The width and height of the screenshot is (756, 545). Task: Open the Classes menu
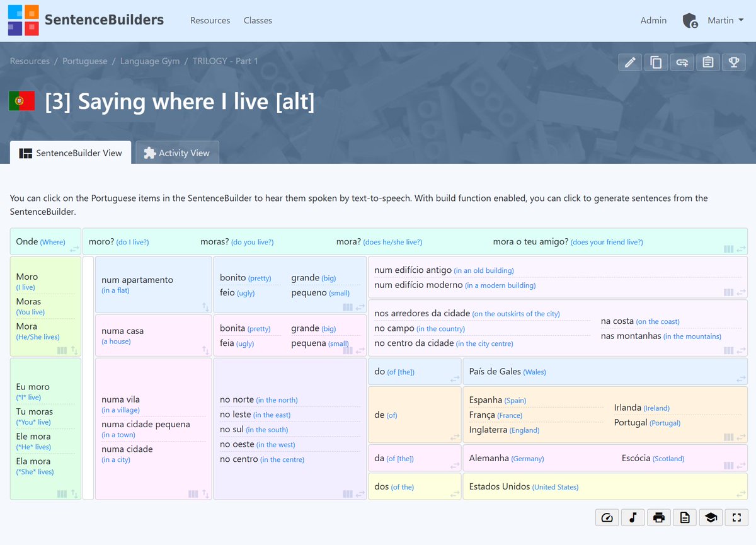pyautogui.click(x=258, y=21)
